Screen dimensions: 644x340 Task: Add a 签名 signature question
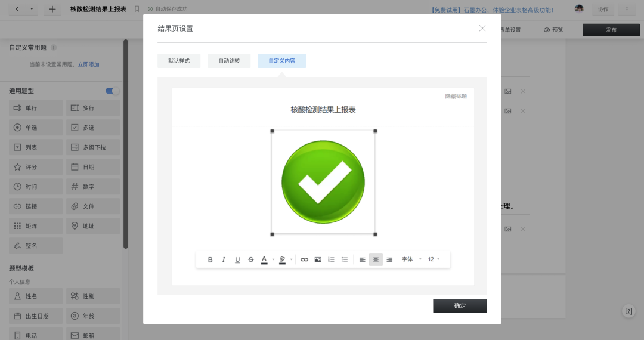point(36,246)
